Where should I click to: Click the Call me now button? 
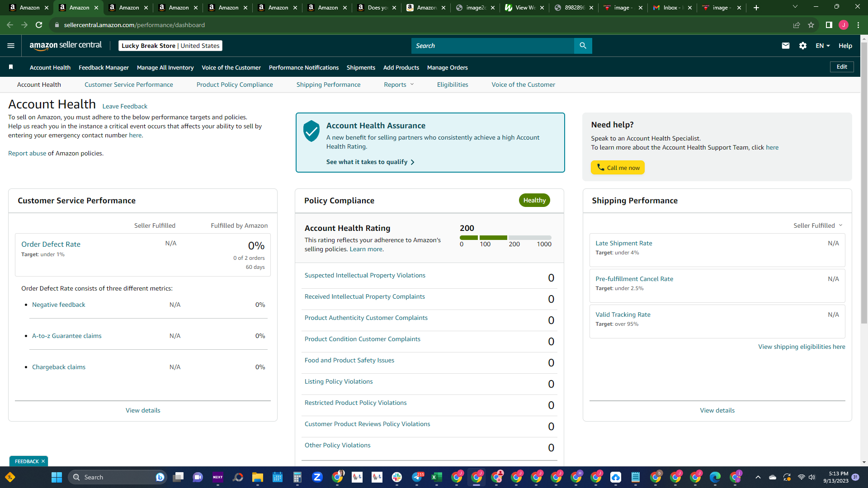click(x=618, y=168)
